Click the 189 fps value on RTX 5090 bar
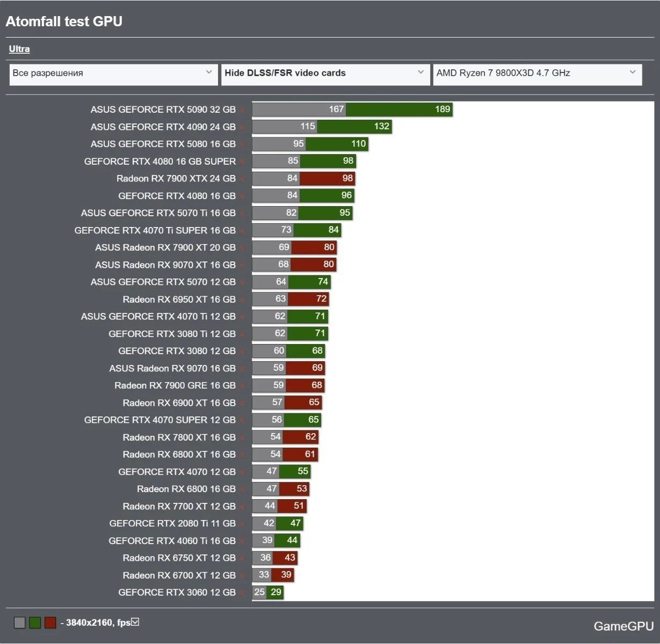Screen dimensions: 660x644 pyautogui.click(x=443, y=109)
